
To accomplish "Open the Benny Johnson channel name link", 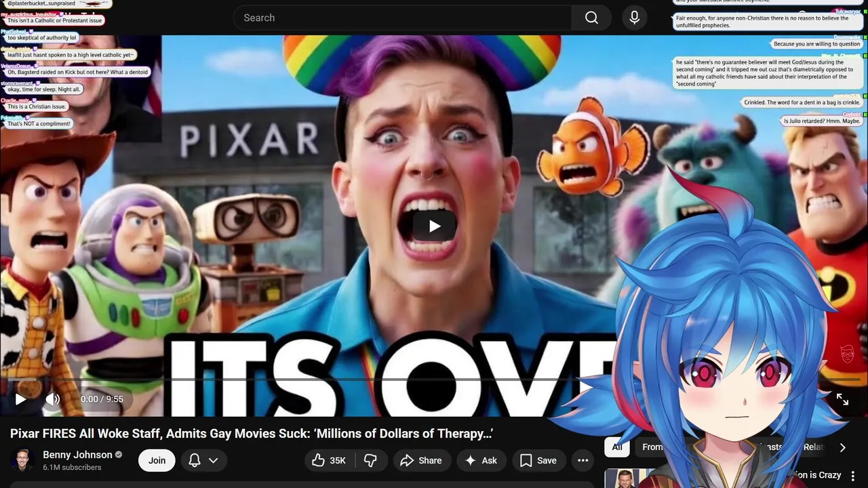I will 77,455.
